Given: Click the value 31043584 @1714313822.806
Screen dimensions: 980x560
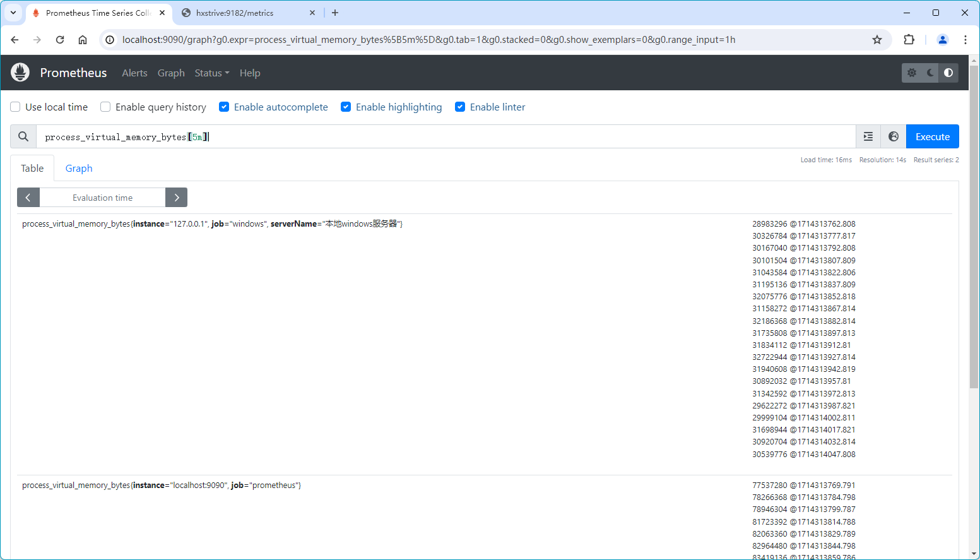Looking at the screenshot, I should (x=804, y=273).
